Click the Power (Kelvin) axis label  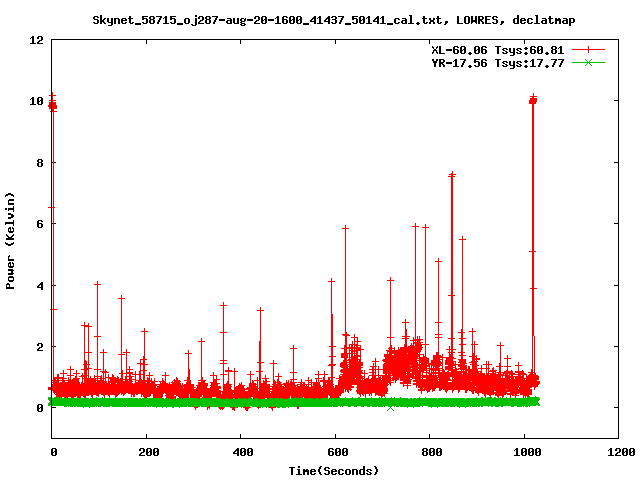pos(10,241)
